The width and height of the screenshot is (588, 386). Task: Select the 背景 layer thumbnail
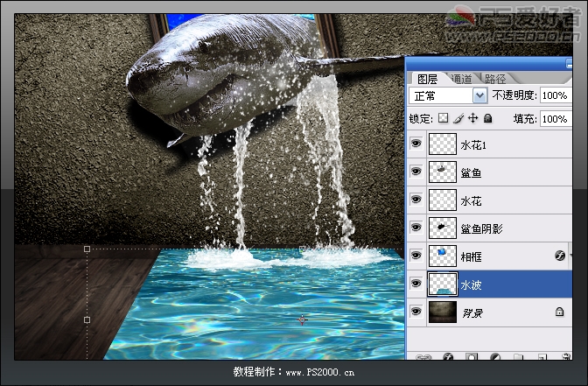(x=443, y=312)
